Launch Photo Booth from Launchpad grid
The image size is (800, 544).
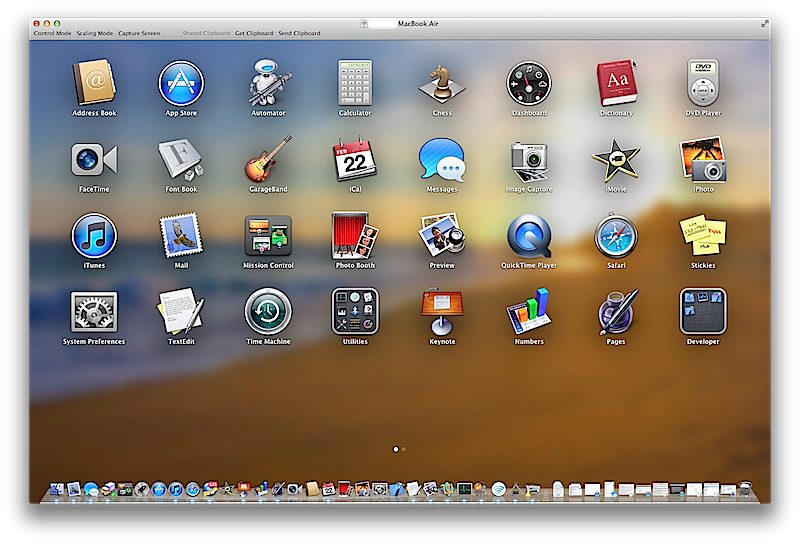pyautogui.click(x=355, y=235)
